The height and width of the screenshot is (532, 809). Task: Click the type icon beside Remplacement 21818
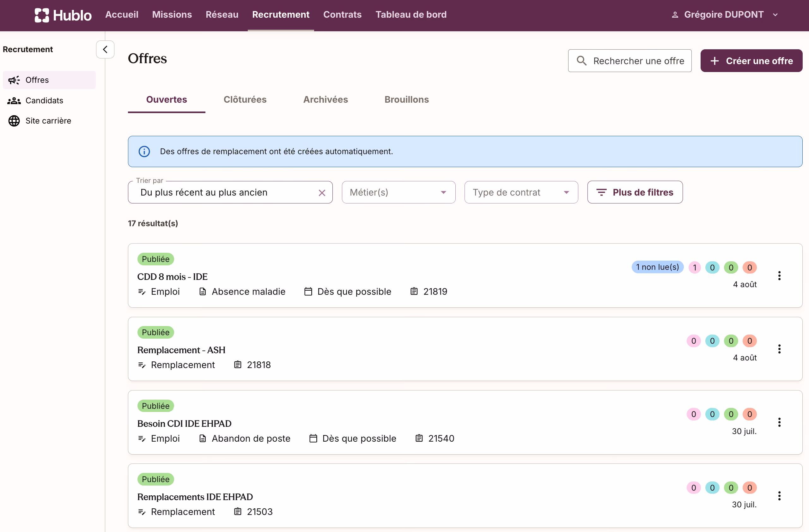(142, 365)
